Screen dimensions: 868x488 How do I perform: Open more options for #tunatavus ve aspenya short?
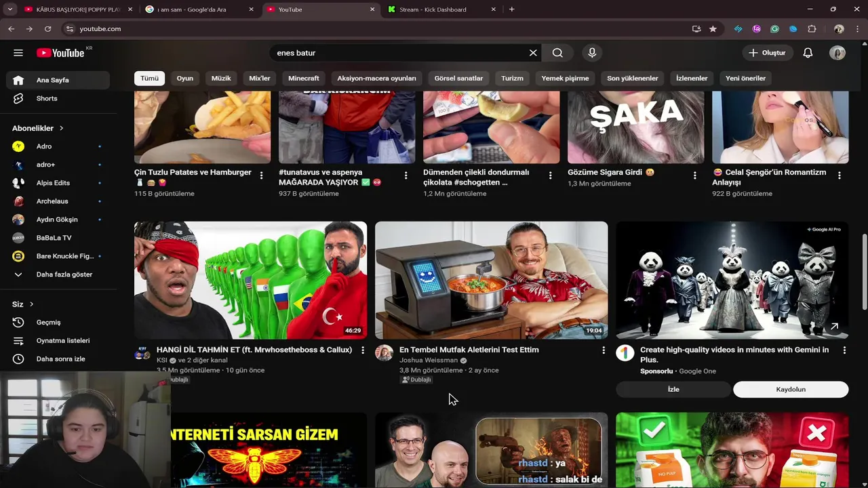406,176
